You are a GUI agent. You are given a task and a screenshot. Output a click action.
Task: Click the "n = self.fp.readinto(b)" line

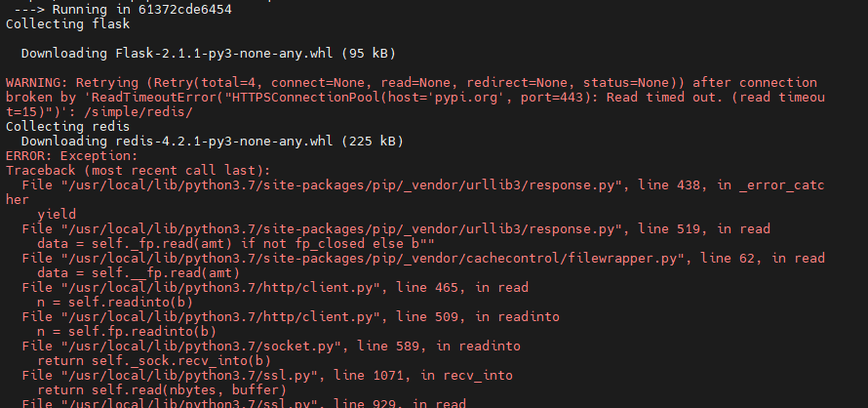(125, 331)
